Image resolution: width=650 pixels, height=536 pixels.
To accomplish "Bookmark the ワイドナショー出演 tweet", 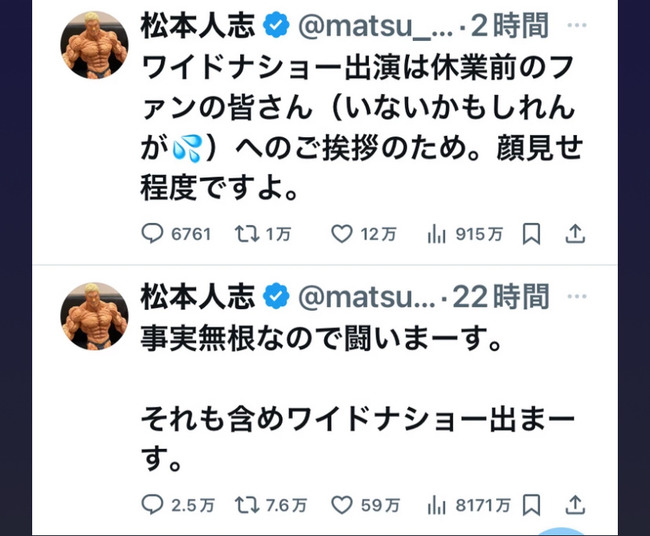I will point(531,234).
